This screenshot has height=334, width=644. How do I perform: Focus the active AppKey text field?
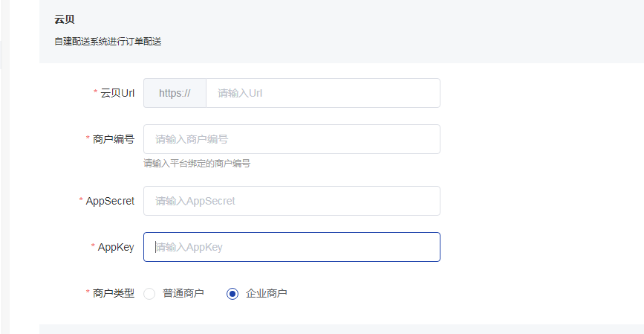pos(292,247)
